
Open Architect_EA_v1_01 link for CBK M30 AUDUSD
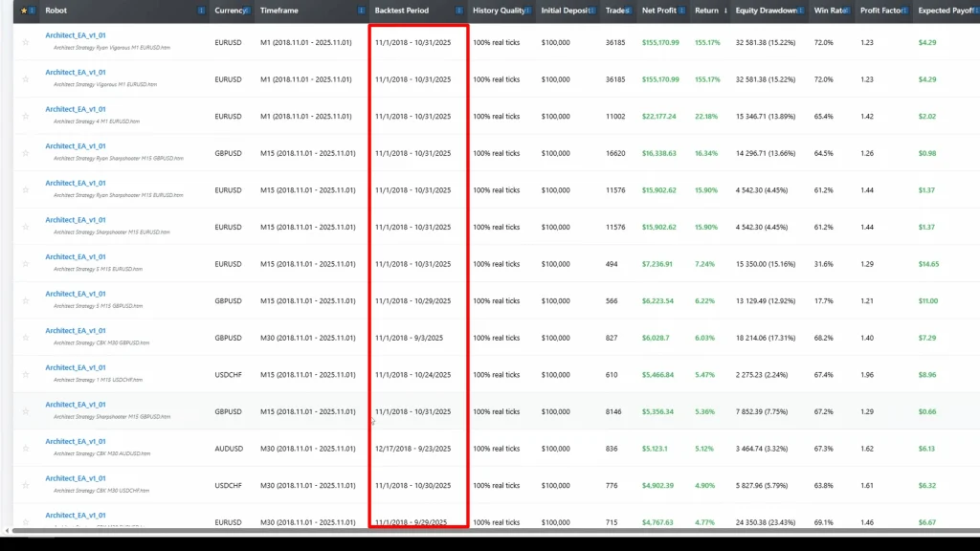tap(76, 441)
